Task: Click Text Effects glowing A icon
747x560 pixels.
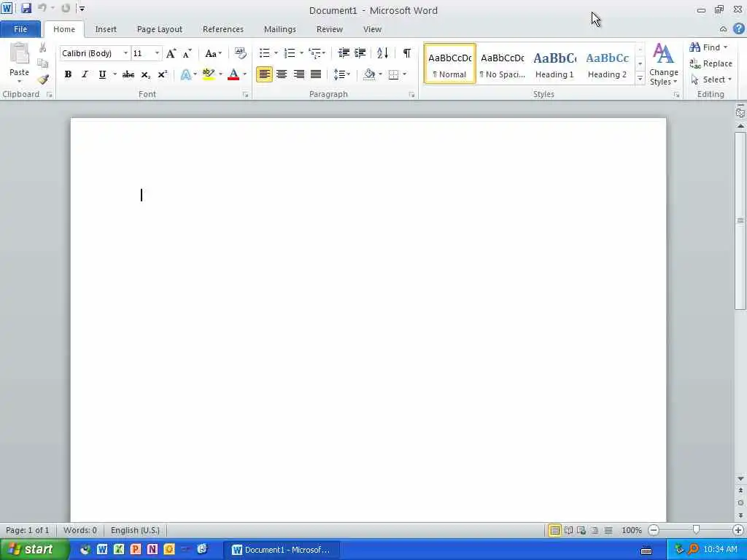Action: pos(186,74)
